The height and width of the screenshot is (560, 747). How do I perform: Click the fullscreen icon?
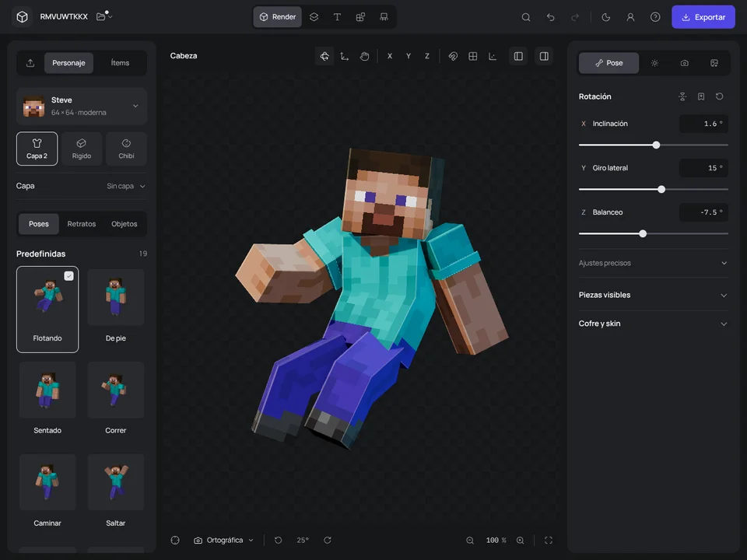(x=549, y=541)
